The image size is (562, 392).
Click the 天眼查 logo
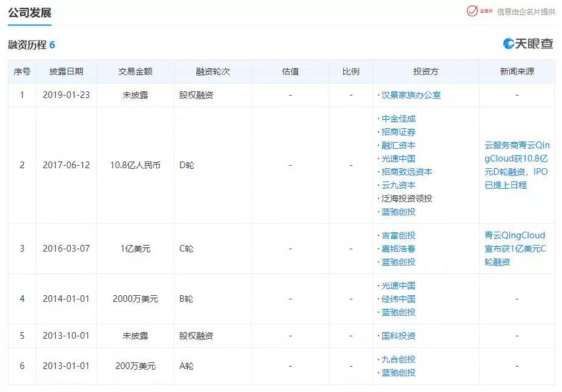528,44
